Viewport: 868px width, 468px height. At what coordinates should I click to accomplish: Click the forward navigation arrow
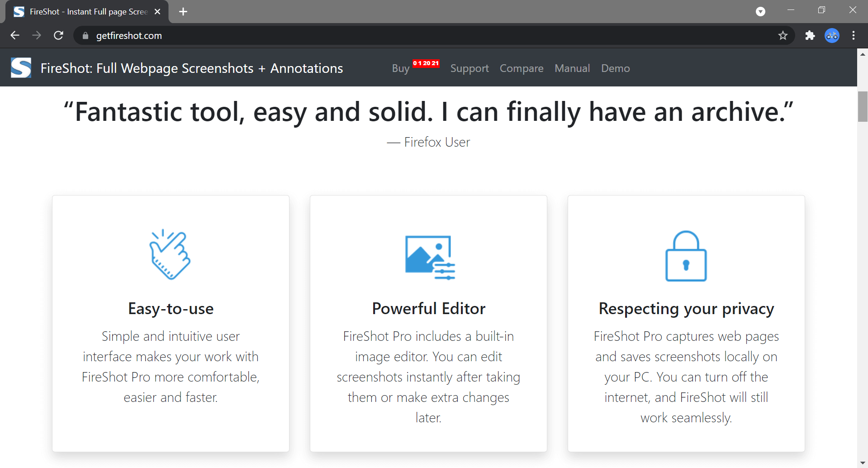pyautogui.click(x=37, y=35)
